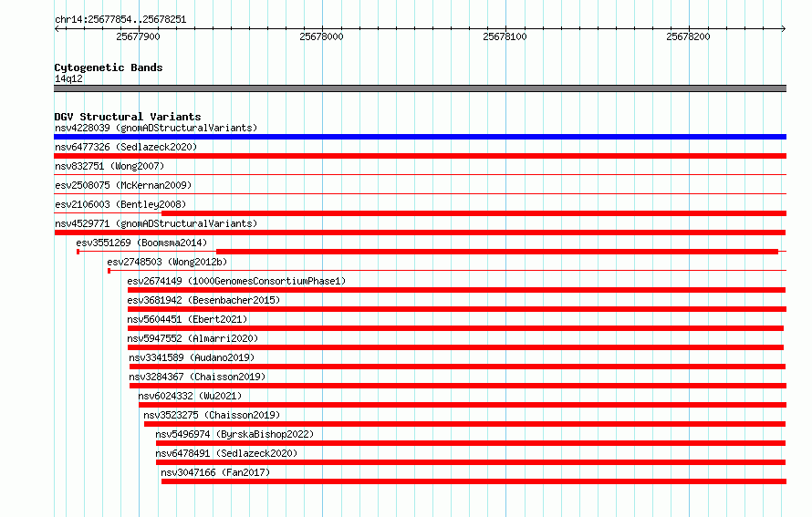Image resolution: width=812 pixels, height=517 pixels.
Task: Click the thick esv3551269 Boomsma2014 bar
Action: coord(497,252)
